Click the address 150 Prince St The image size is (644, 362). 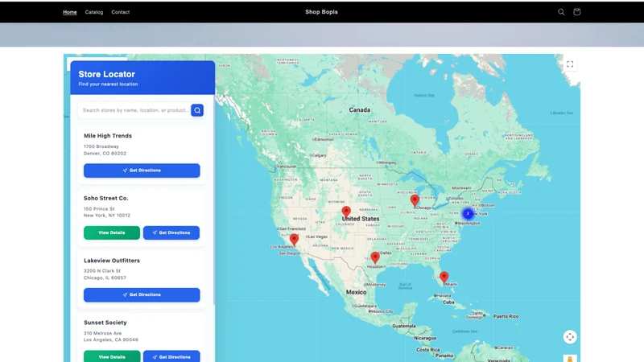coord(99,209)
